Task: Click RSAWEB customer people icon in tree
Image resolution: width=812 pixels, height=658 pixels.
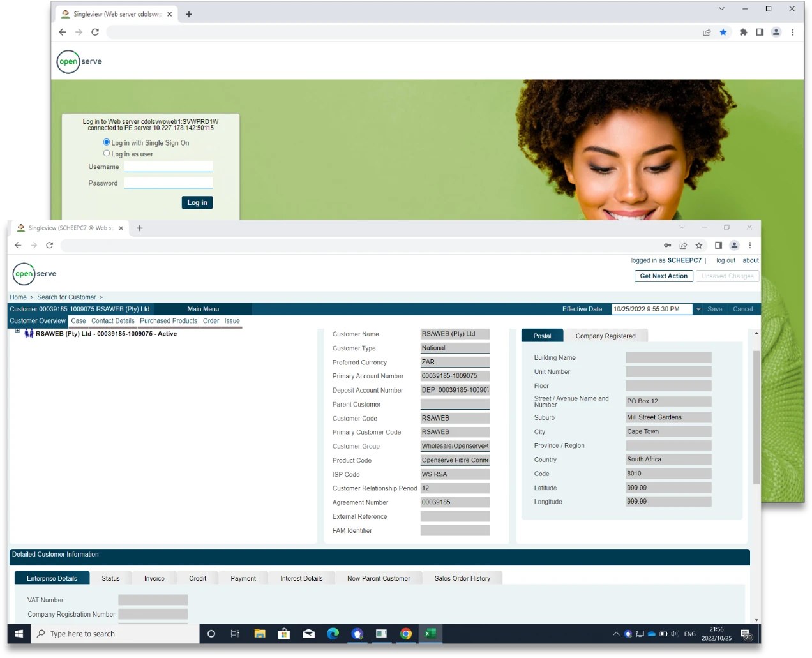Action: pyautogui.click(x=29, y=334)
